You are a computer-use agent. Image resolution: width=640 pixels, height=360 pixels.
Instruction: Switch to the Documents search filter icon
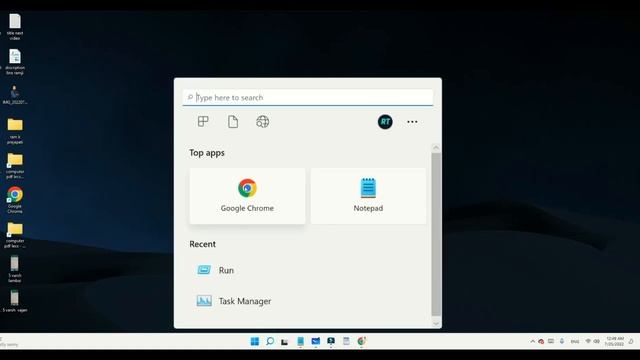click(233, 122)
